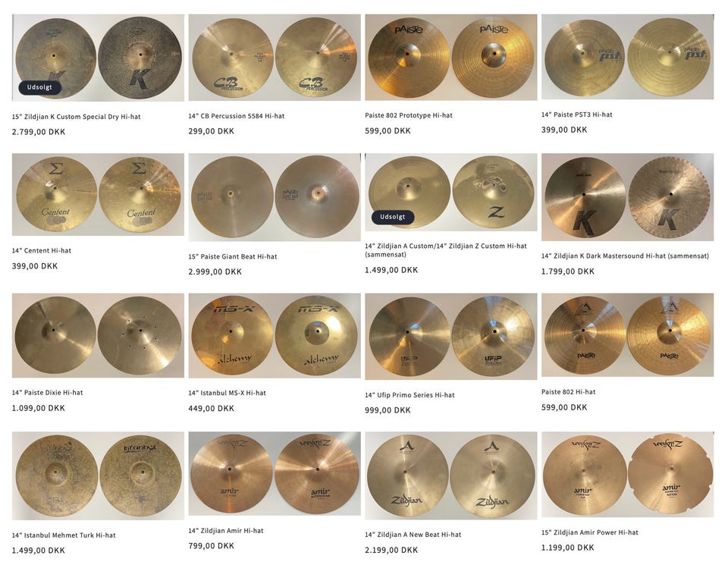Open the Zildjian K Custom Special Dry thumbnail

pos(98,58)
